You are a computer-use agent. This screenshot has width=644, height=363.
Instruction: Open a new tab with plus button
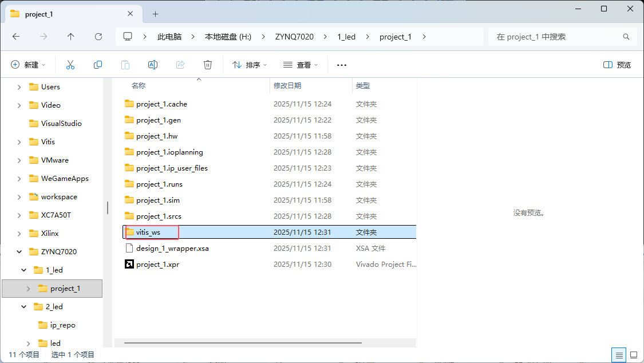tap(155, 14)
